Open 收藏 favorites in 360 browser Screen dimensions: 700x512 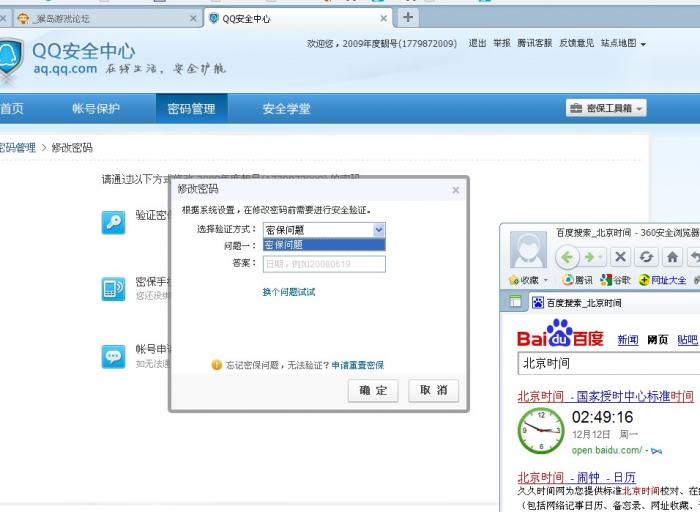point(528,280)
